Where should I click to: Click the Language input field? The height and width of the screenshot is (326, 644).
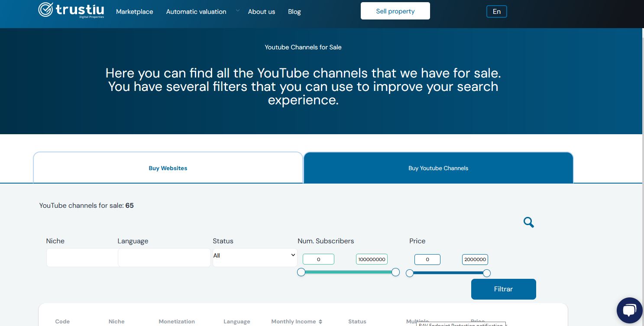(164, 258)
